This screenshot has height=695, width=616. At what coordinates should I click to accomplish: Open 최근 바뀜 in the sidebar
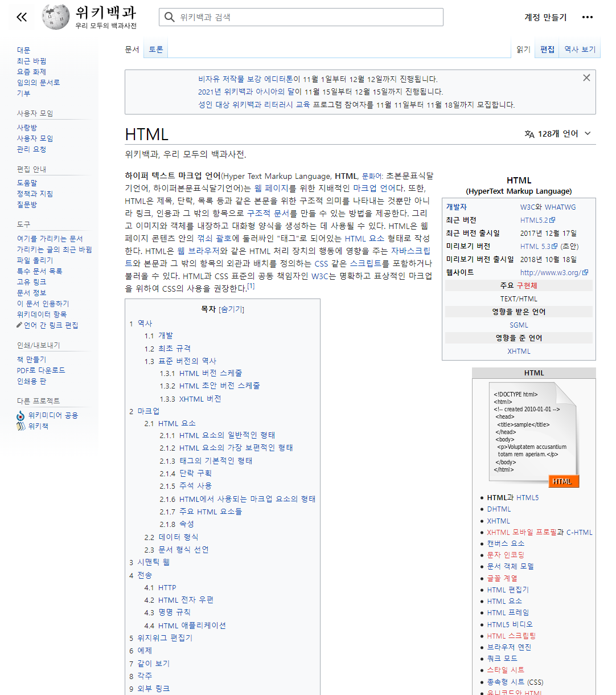click(31, 61)
